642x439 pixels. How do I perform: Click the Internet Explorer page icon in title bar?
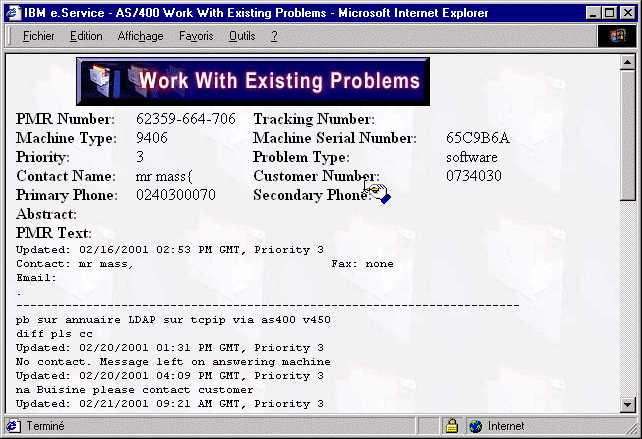(13, 13)
